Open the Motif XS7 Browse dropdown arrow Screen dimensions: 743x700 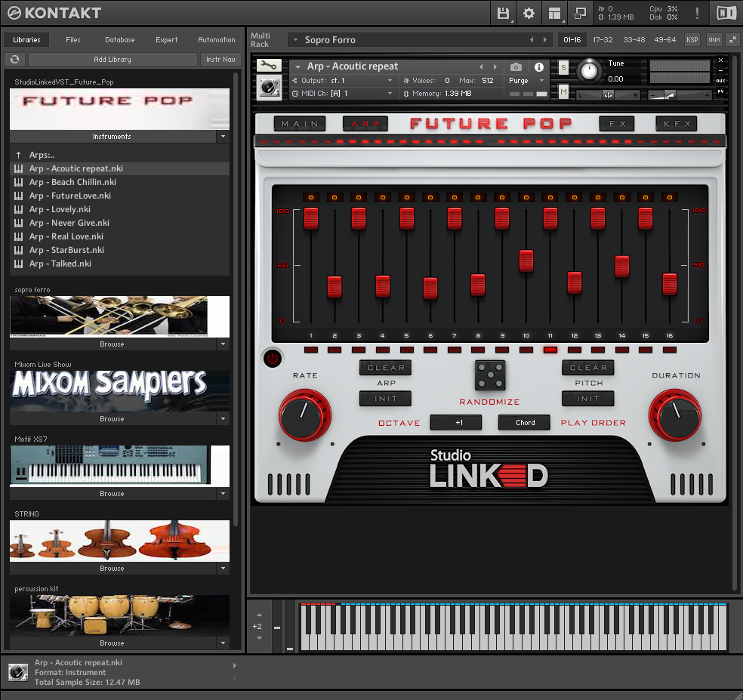224,493
